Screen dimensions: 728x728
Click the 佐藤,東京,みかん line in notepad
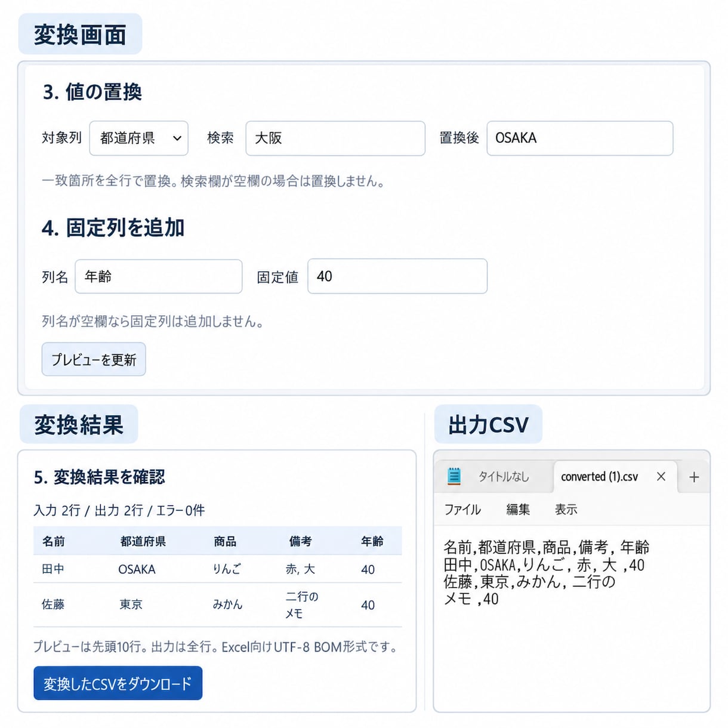[529, 582]
